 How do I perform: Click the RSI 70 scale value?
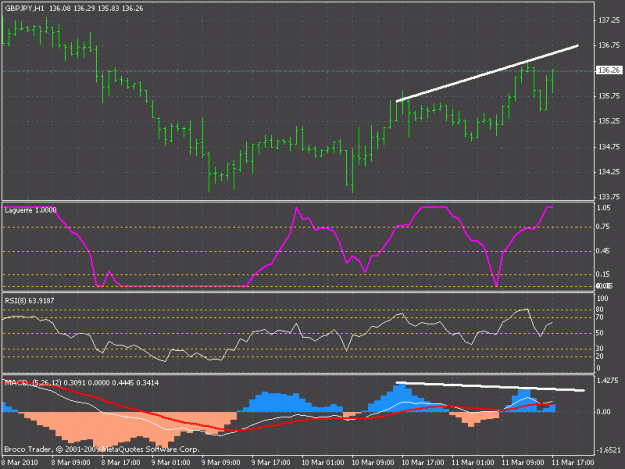[x=599, y=317]
